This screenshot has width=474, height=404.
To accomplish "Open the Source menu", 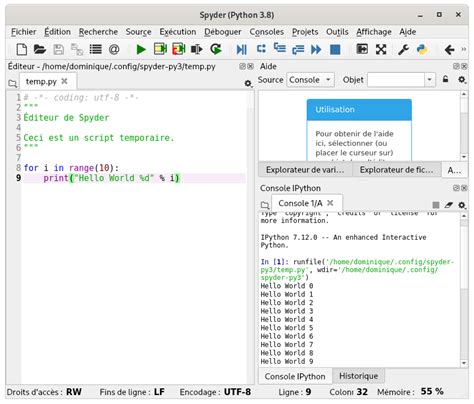I will coord(138,32).
